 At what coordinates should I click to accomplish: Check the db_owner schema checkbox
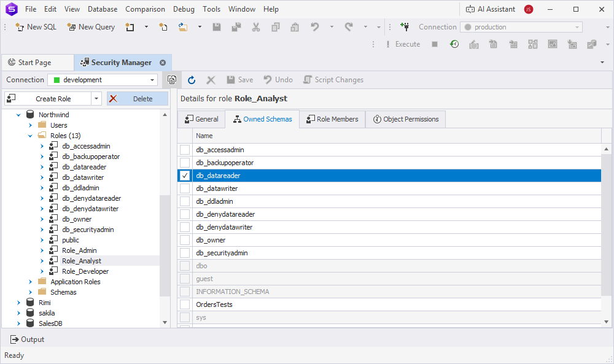pyautogui.click(x=184, y=240)
